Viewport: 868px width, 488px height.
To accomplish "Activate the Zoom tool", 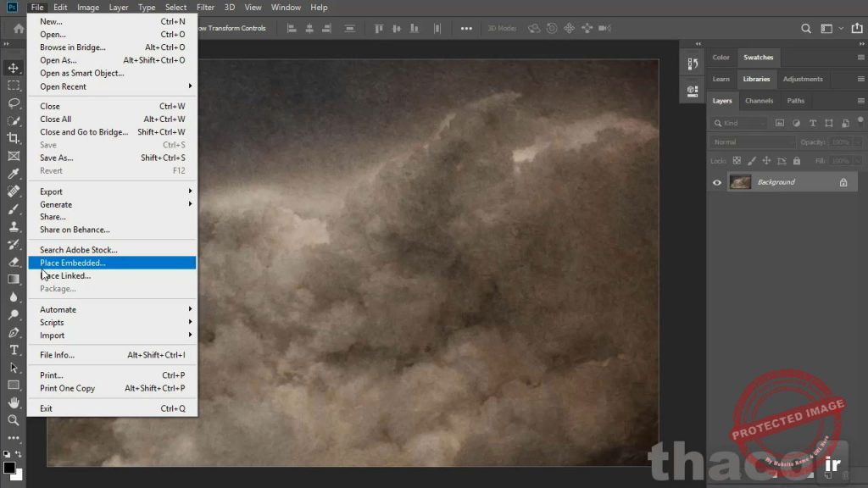I will [x=14, y=419].
